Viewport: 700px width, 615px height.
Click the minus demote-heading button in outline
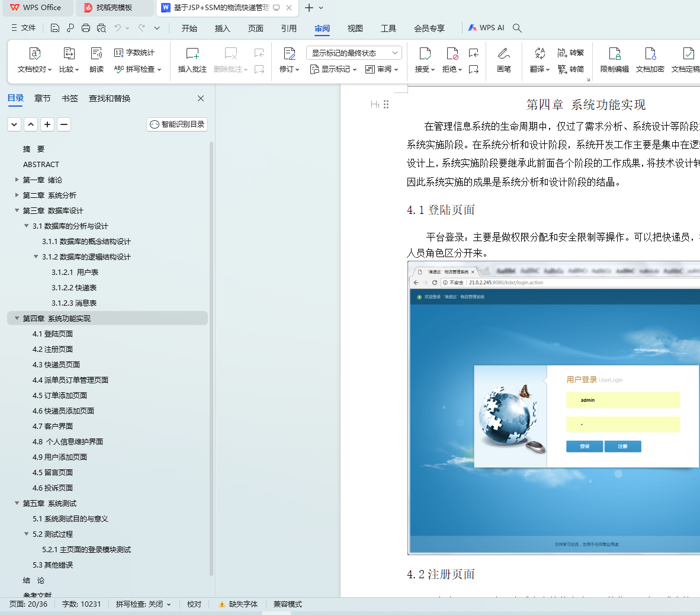[x=64, y=124]
